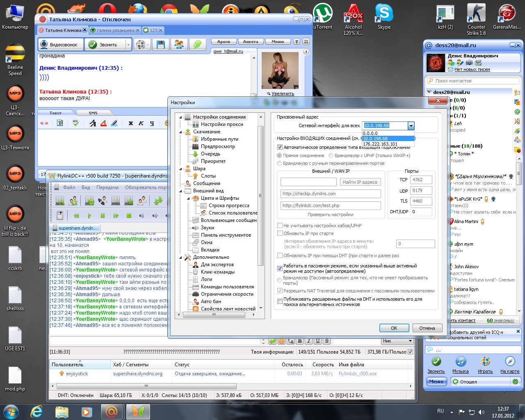The width and height of the screenshot is (525, 420).
Task: Click the Нет новых писем link
Action: point(472,70)
